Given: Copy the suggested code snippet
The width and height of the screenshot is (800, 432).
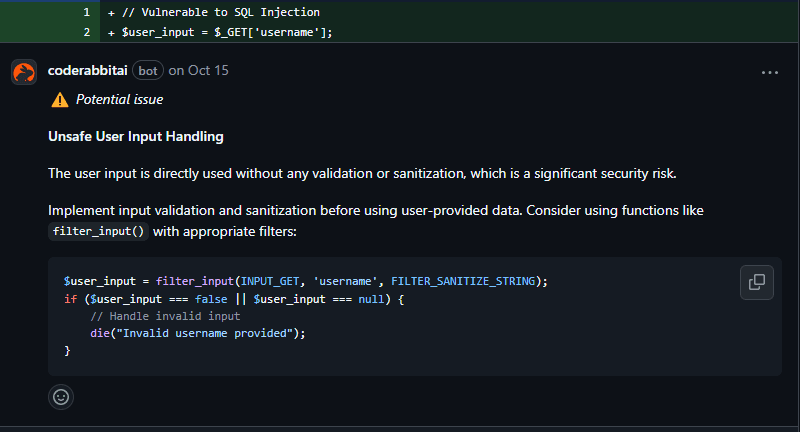Looking at the screenshot, I should click(x=757, y=282).
